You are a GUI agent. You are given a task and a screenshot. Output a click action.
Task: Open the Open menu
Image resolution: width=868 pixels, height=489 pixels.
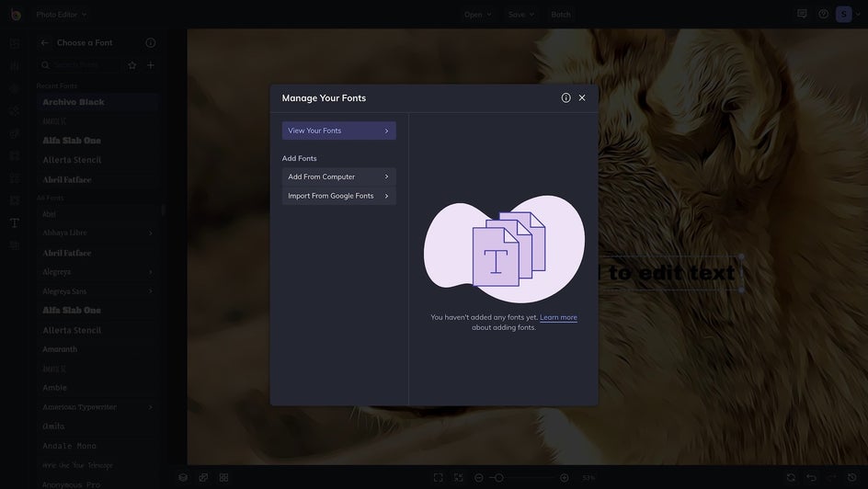478,15
